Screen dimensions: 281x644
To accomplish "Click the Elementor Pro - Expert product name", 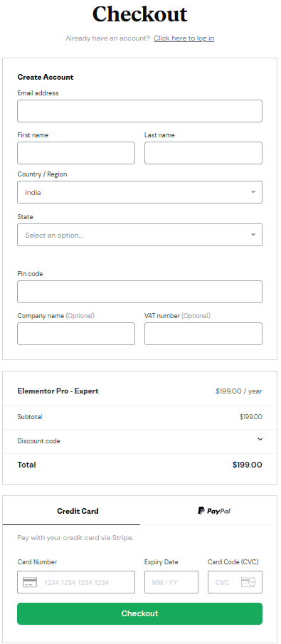I will click(x=58, y=391).
